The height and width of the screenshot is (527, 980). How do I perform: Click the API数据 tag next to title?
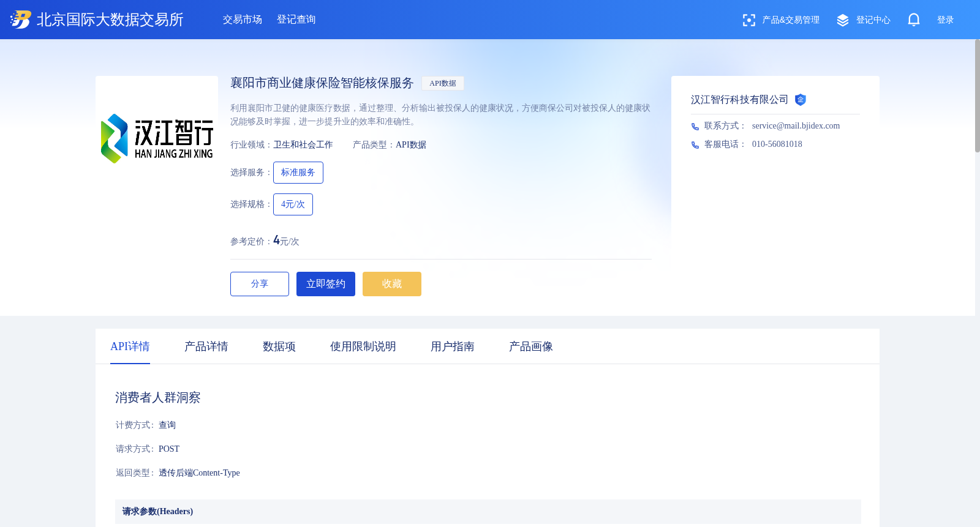pyautogui.click(x=443, y=83)
